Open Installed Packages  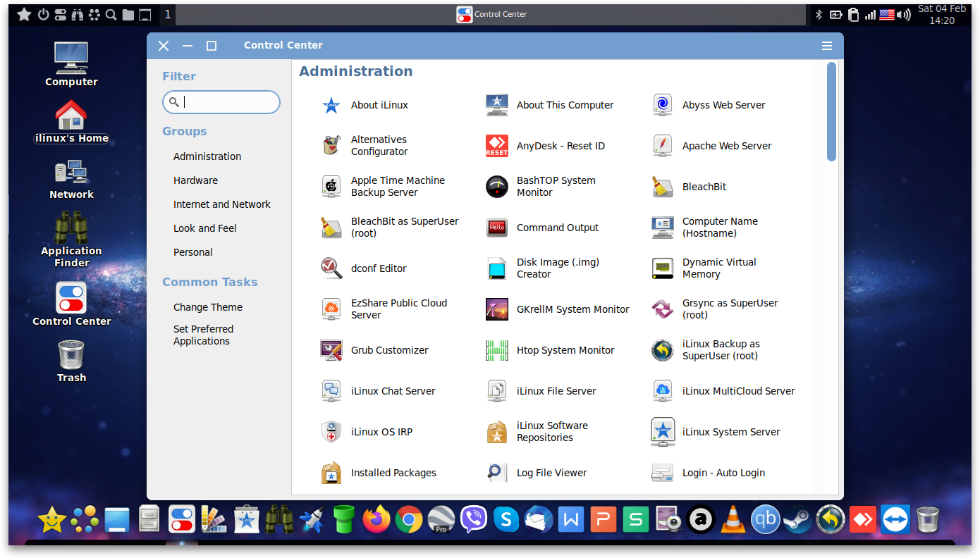click(x=378, y=473)
